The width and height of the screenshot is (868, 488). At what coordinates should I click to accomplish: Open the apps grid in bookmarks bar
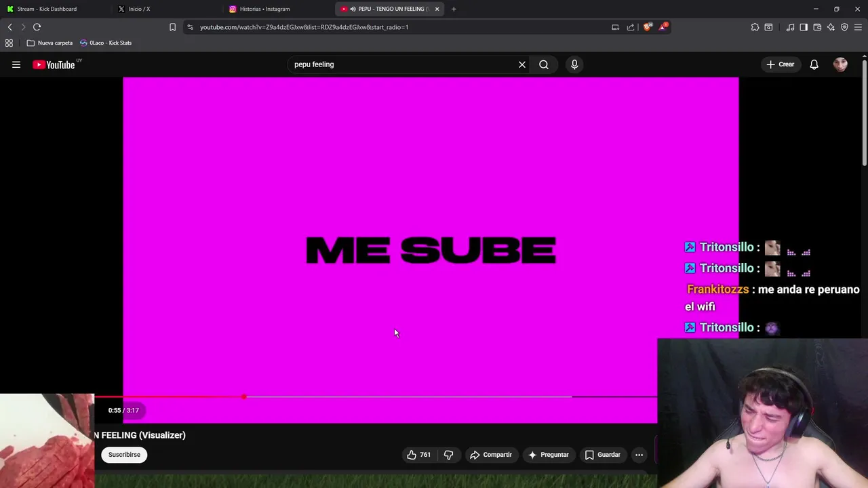[x=9, y=43]
